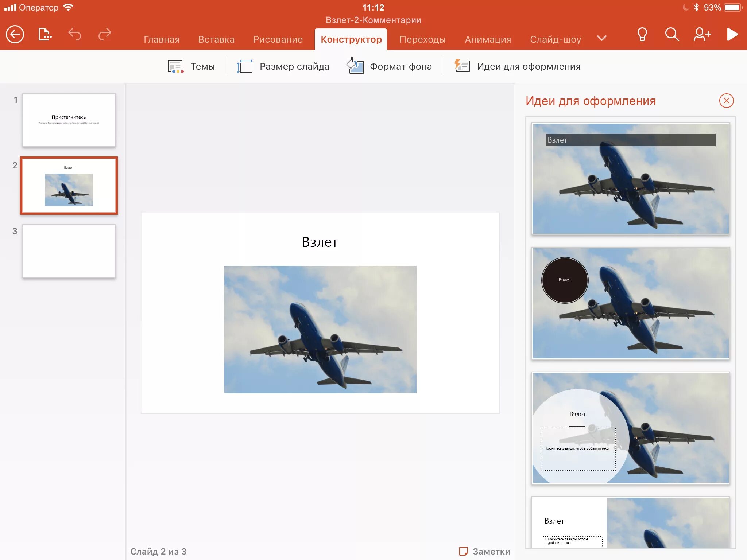Tap the undo arrow
747x560 pixels.
75,35
